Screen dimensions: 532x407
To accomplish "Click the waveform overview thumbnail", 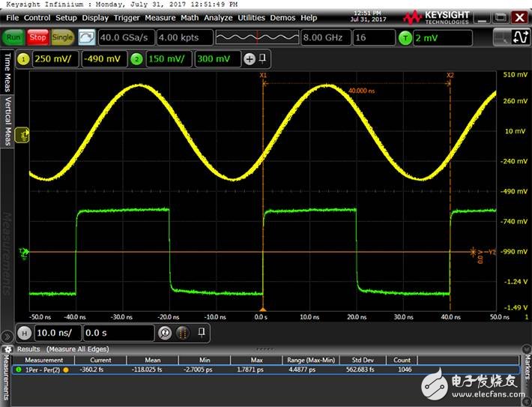I will (257, 37).
